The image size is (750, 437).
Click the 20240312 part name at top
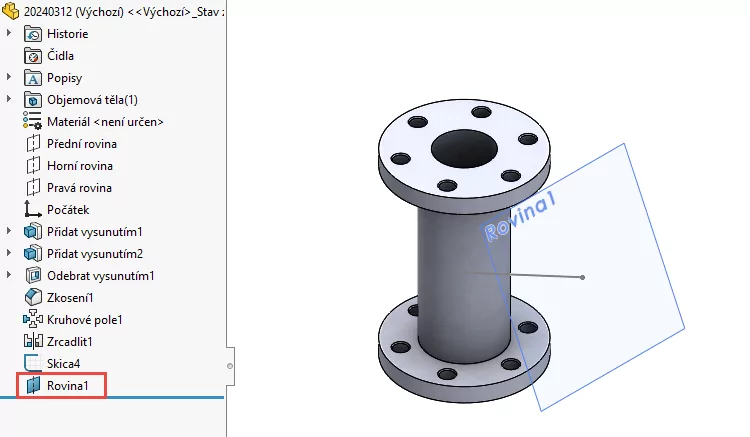pyautogui.click(x=58, y=11)
